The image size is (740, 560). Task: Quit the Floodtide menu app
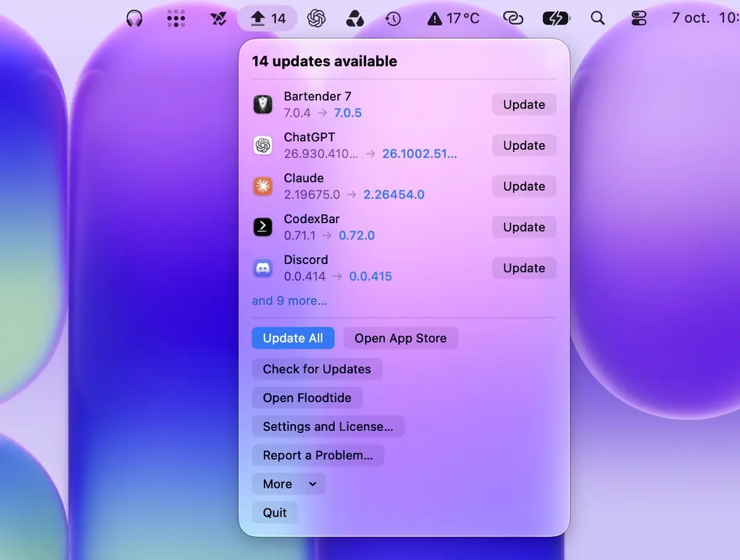tap(275, 513)
